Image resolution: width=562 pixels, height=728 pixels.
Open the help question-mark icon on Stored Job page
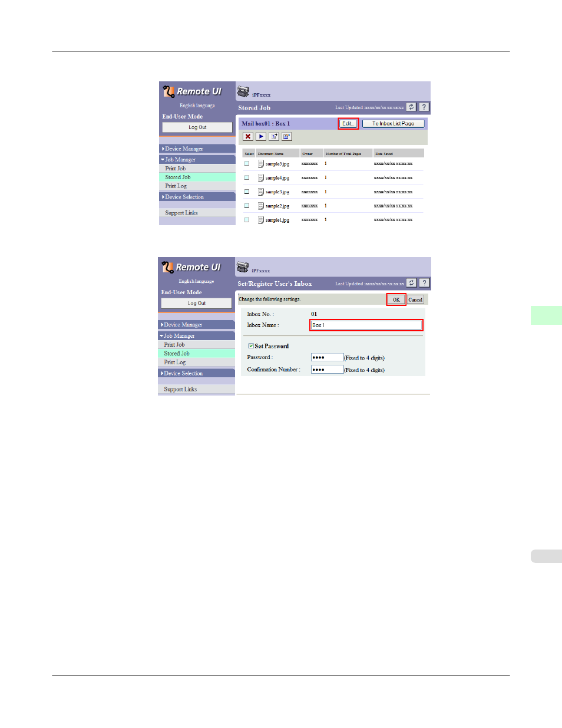coord(424,107)
